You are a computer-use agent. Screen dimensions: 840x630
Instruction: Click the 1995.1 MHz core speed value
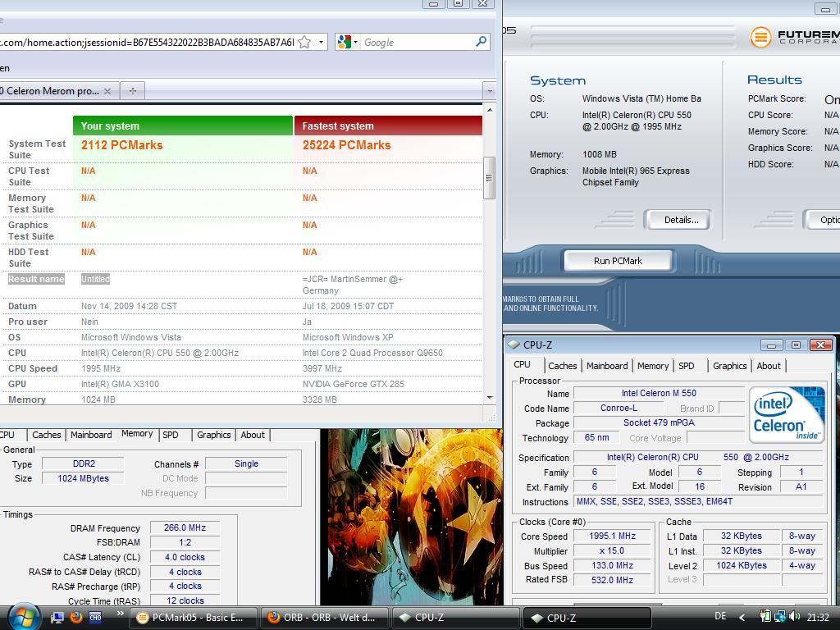pos(612,536)
